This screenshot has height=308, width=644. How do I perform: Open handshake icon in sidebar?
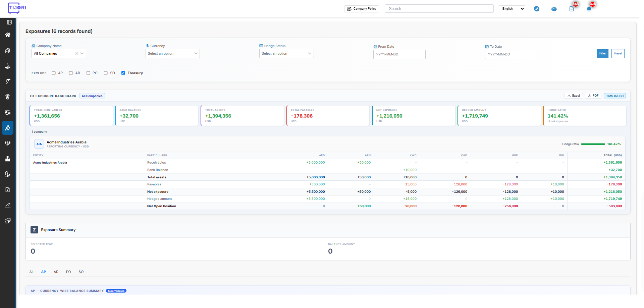point(7,143)
